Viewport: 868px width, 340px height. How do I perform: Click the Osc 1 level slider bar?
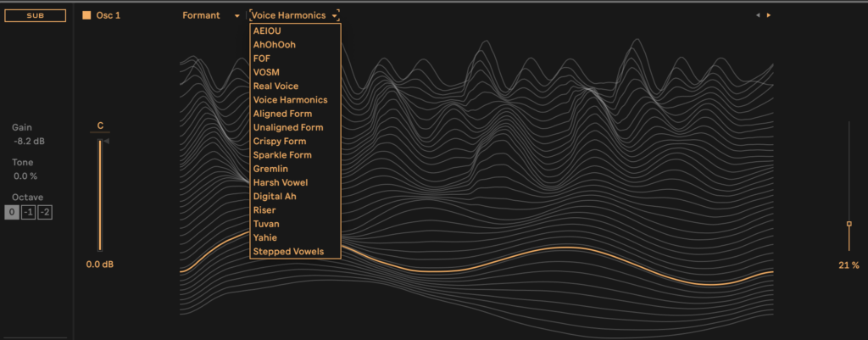100,196
